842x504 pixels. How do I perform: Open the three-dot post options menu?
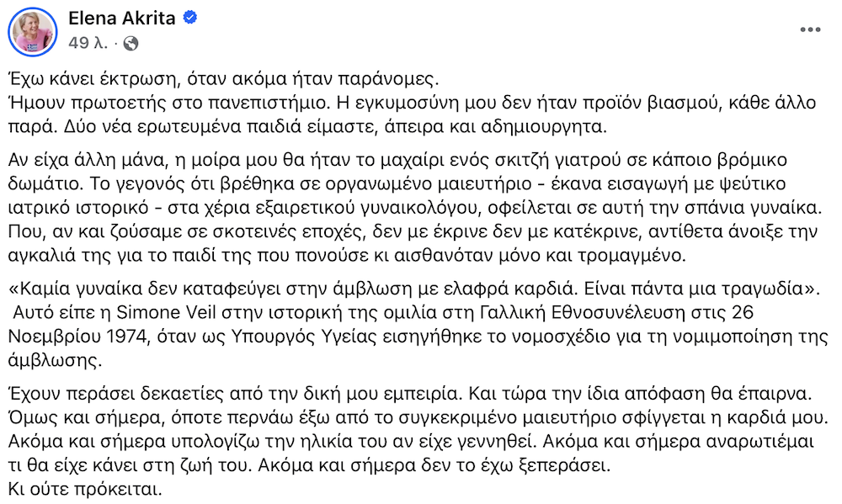click(809, 29)
